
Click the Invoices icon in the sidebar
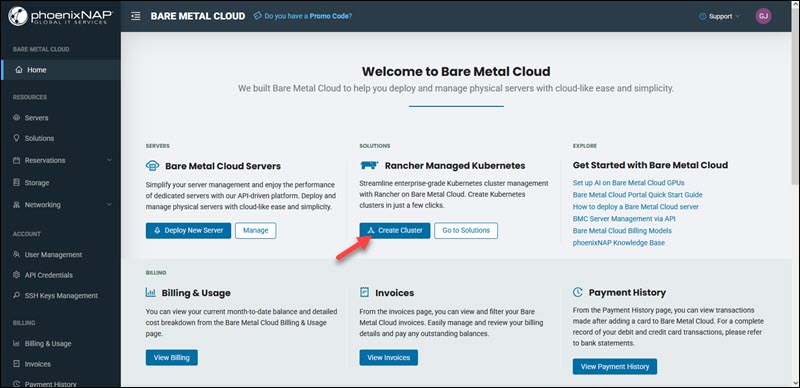[16, 364]
